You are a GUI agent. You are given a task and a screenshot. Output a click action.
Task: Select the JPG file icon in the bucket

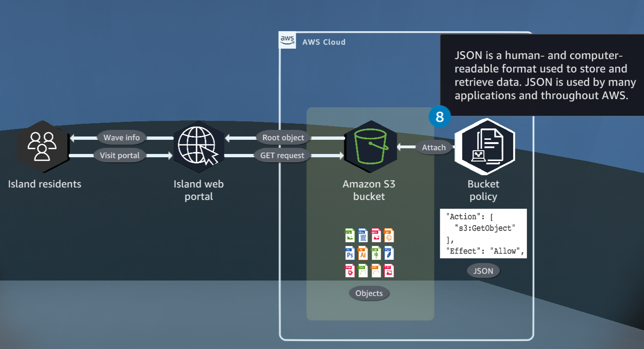[x=350, y=235]
